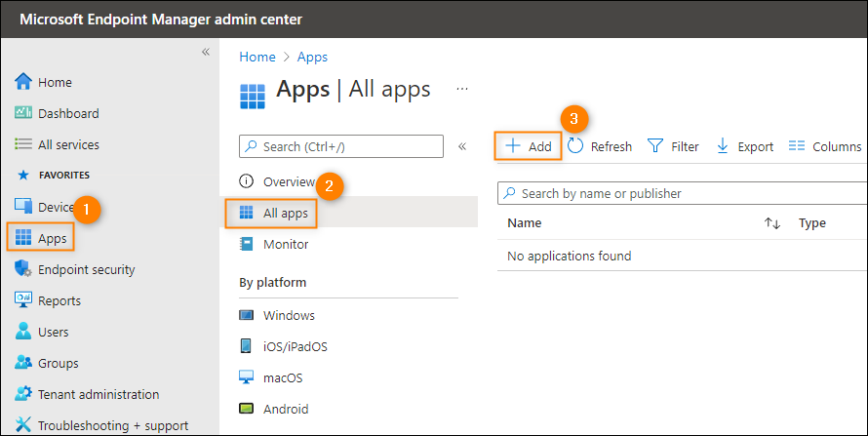The height and width of the screenshot is (436, 868).
Task: Select Monitor in the Apps menu
Action: click(x=286, y=244)
